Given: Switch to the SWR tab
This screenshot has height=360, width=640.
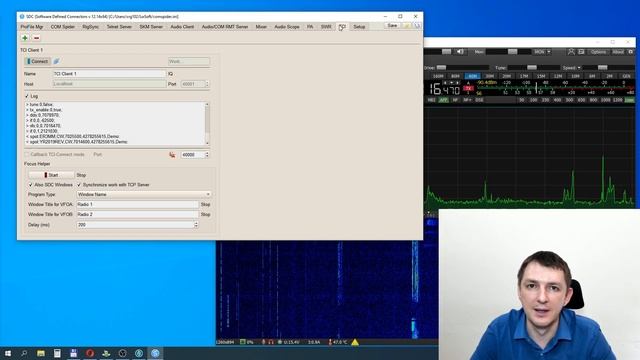Looking at the screenshot, I should click(x=326, y=27).
